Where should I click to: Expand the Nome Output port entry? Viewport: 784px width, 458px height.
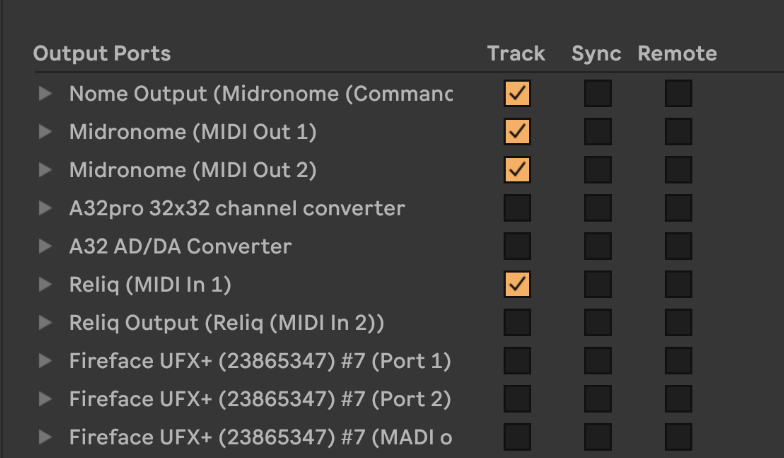(44, 94)
